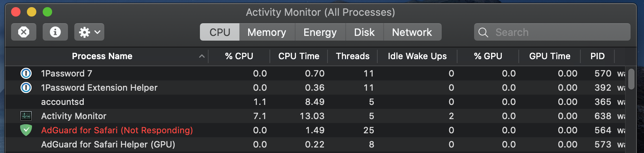Click the 1Password 7 app icon
644x153 pixels.
pos(26,73)
